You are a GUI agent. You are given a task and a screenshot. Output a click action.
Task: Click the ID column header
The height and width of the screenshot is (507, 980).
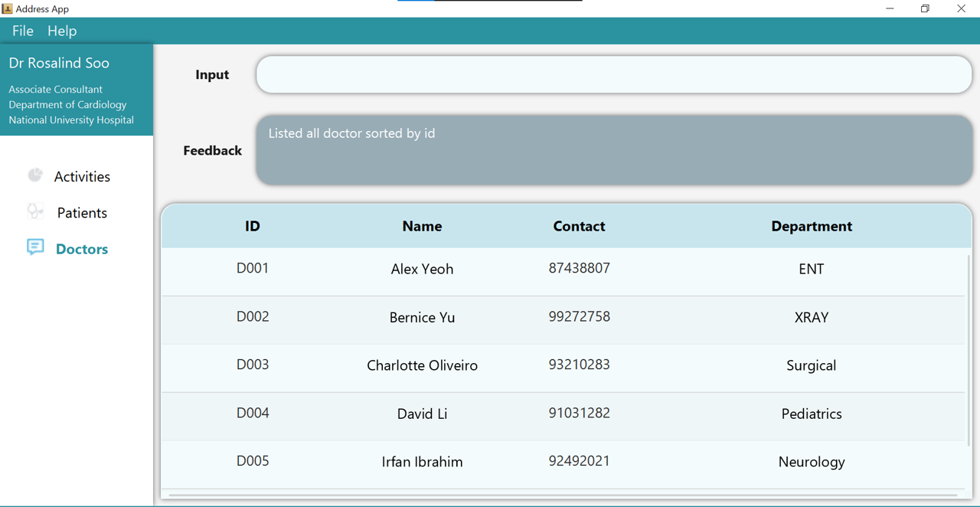253,226
